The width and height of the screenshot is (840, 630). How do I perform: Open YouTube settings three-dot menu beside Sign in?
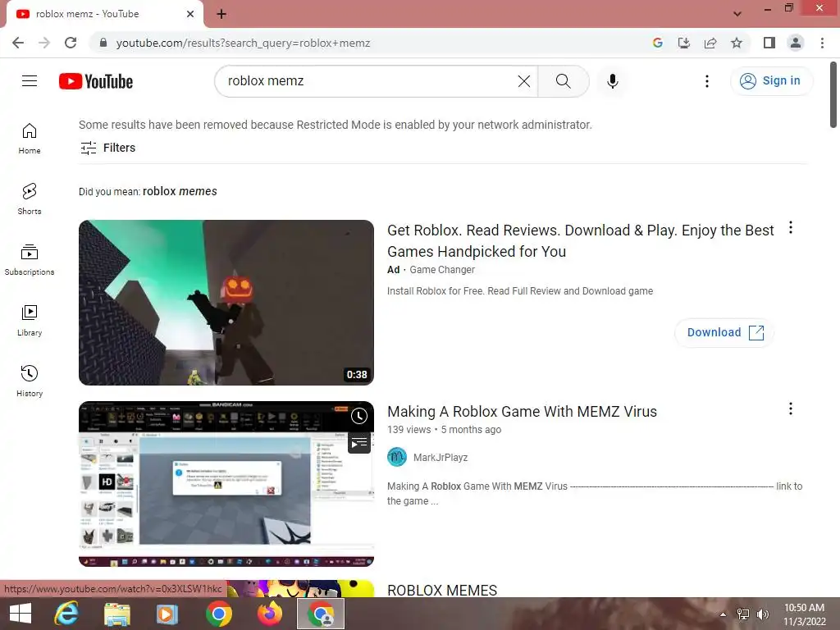click(x=707, y=81)
